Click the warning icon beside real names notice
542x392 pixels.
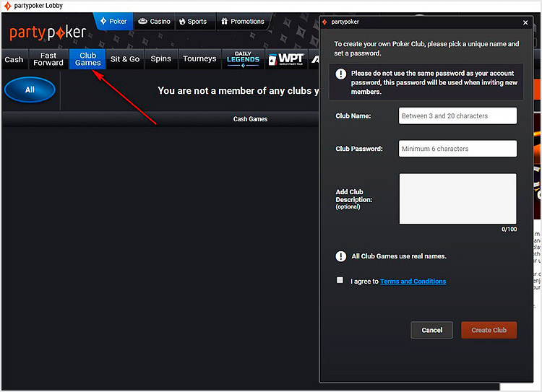[341, 256]
